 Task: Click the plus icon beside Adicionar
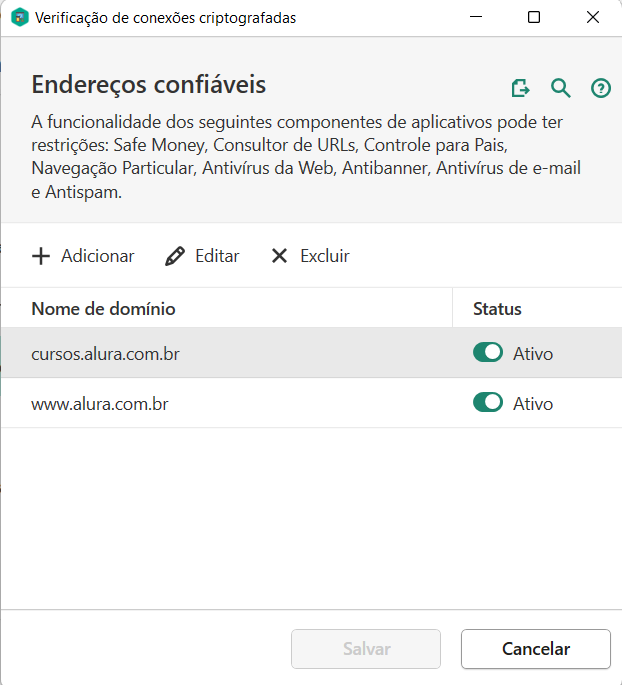[41, 256]
